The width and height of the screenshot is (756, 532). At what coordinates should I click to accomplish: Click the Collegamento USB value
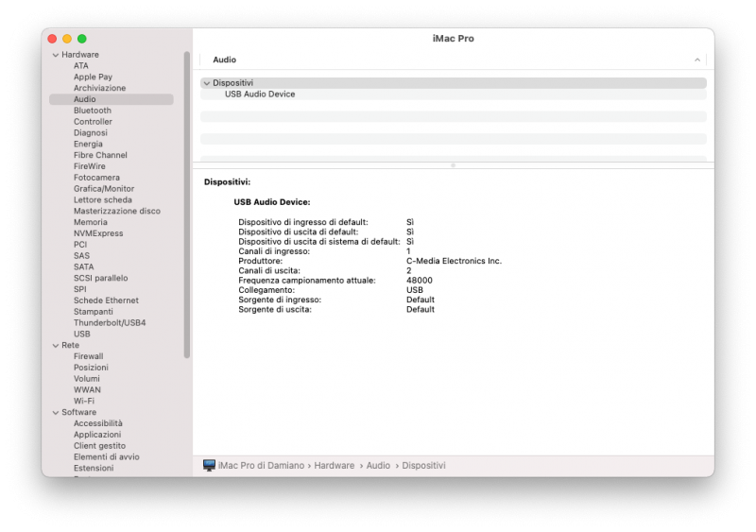[415, 290]
